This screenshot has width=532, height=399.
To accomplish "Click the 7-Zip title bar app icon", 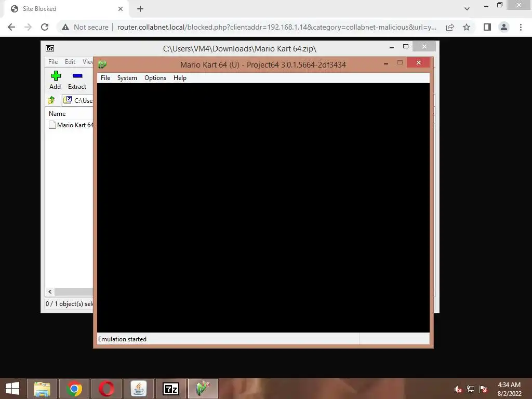I will click(50, 48).
